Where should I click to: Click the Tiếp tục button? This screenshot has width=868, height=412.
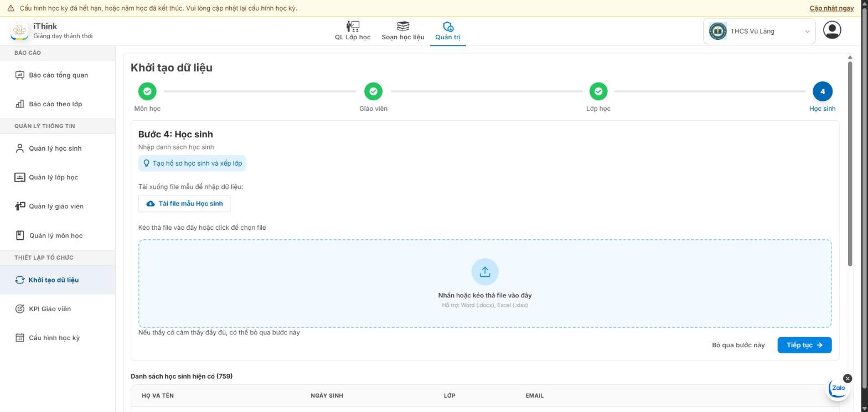[804, 345]
